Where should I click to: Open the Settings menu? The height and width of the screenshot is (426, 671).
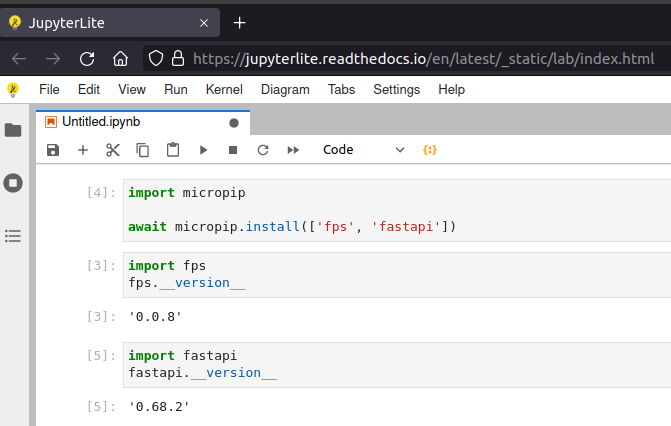pyautogui.click(x=397, y=89)
